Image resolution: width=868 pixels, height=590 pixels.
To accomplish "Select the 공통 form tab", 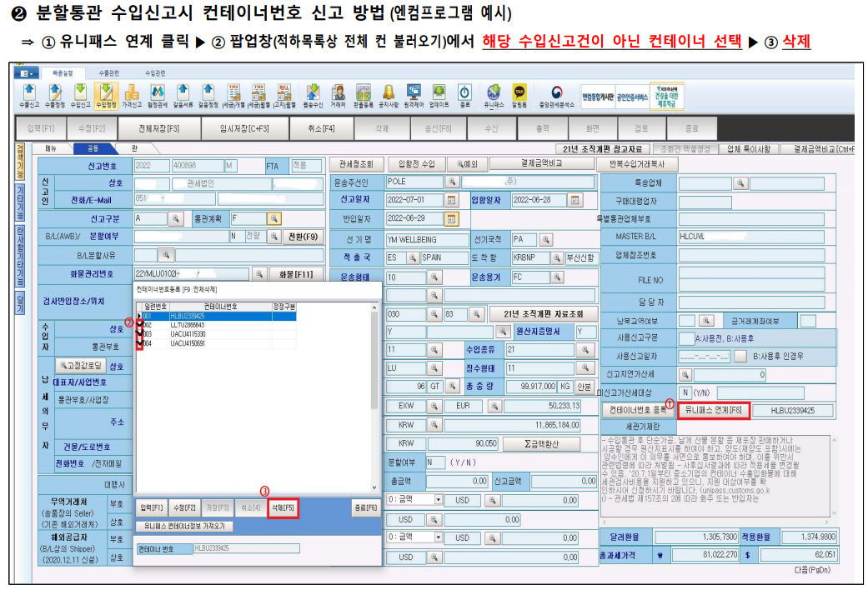I will click(x=93, y=148).
